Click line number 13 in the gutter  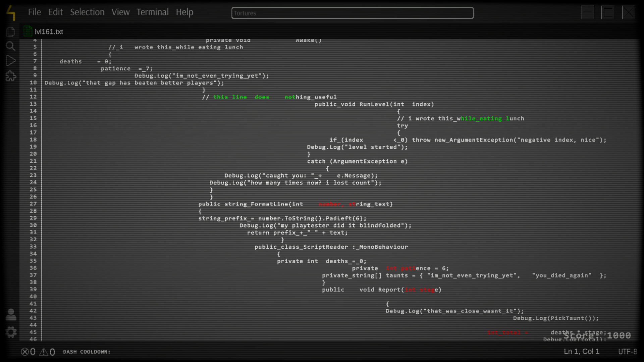33,104
